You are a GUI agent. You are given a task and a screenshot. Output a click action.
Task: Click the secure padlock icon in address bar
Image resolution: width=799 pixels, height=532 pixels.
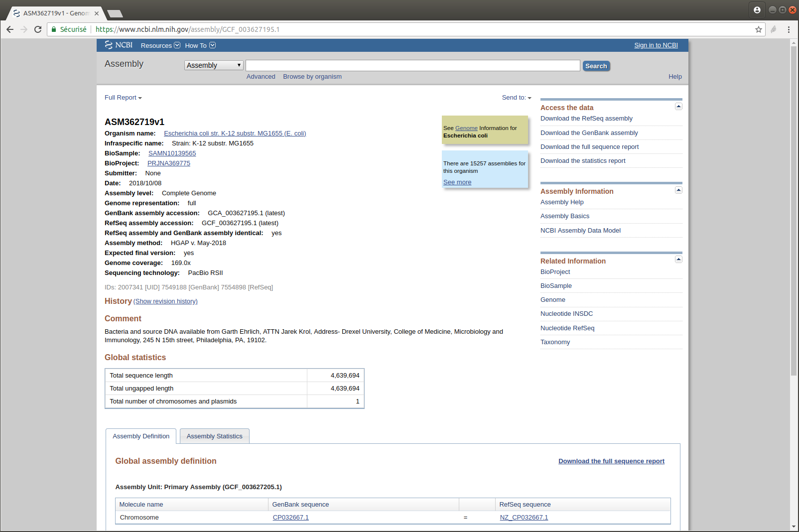(54, 29)
